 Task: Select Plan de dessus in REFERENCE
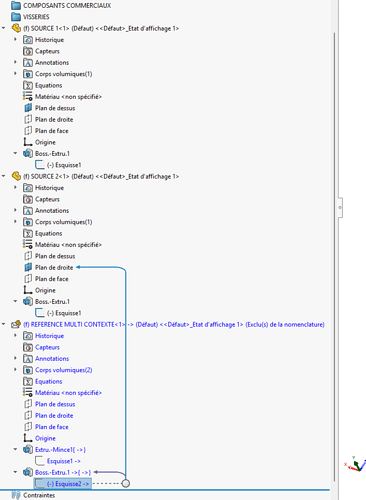tap(55, 404)
